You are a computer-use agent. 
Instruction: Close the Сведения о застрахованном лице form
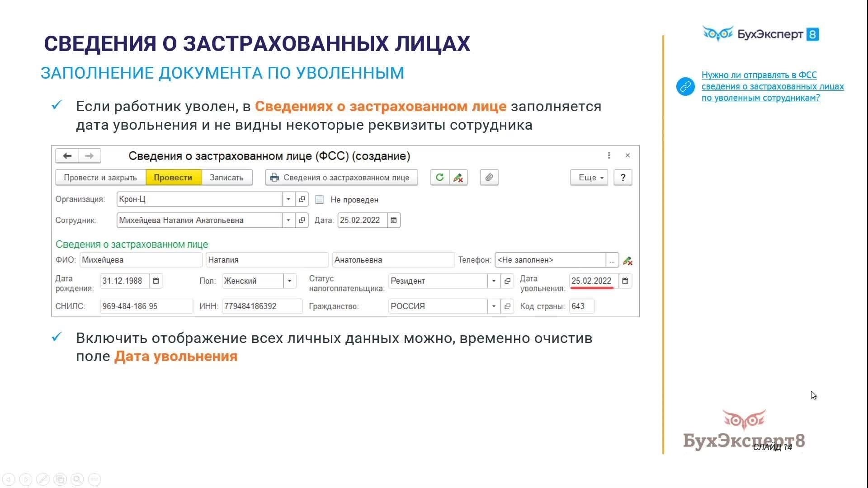click(x=627, y=155)
